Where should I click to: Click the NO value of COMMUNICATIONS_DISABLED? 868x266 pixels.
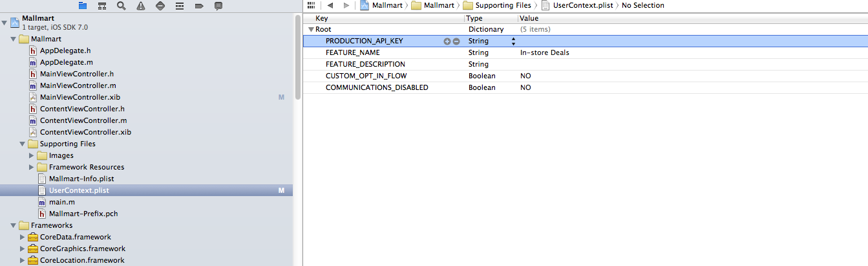pyautogui.click(x=525, y=87)
